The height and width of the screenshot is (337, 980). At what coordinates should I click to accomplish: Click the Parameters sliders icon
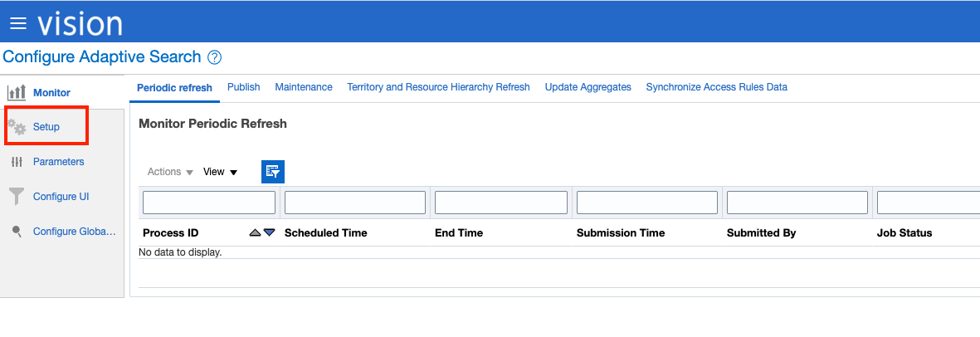[17, 162]
